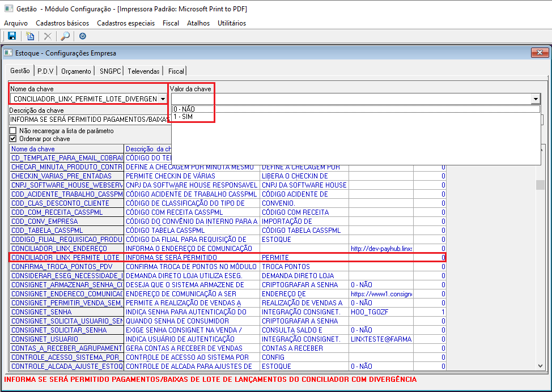Screen dimensions: 552x392
Task: Choose '0 - NÃO' in the value list
Action: 185,109
